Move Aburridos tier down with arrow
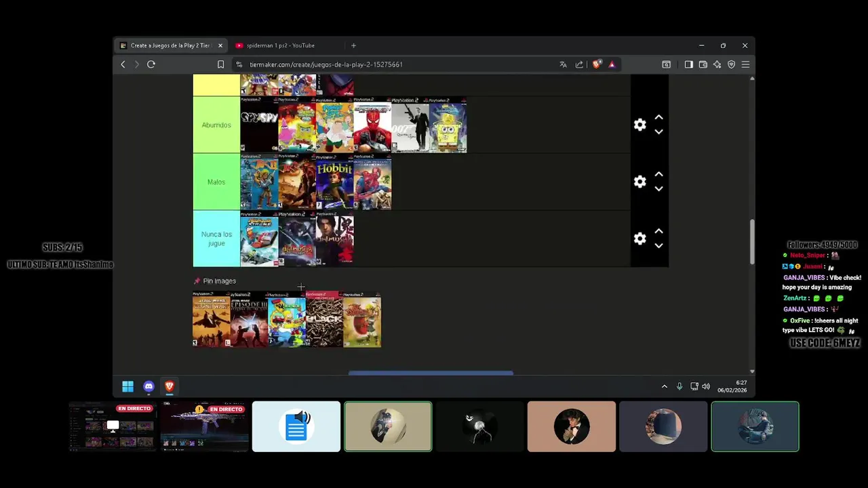Screen dimensions: 868x488 (x=658, y=132)
